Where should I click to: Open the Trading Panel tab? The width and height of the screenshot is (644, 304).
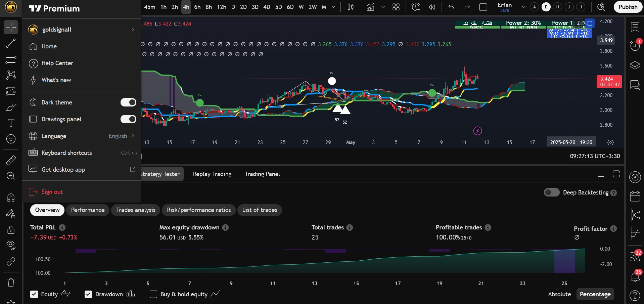(x=262, y=174)
